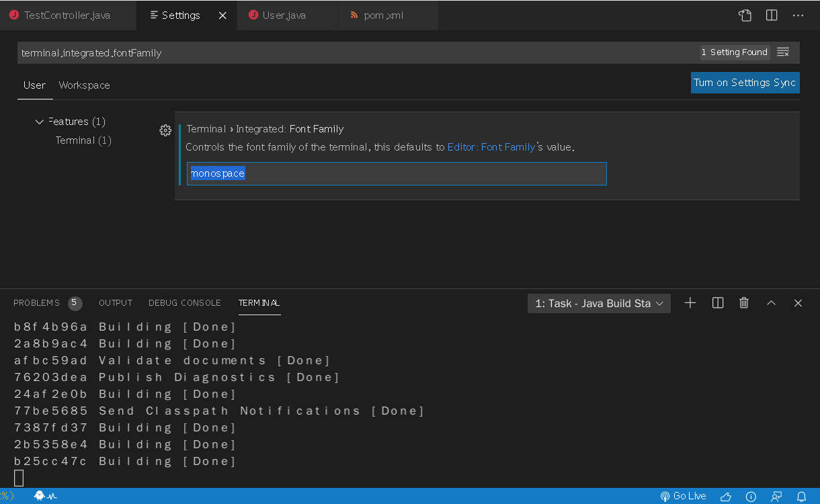Viewport: 820px width, 504px height.
Task: Send feedback with the thumbs-up icon
Action: click(725, 496)
